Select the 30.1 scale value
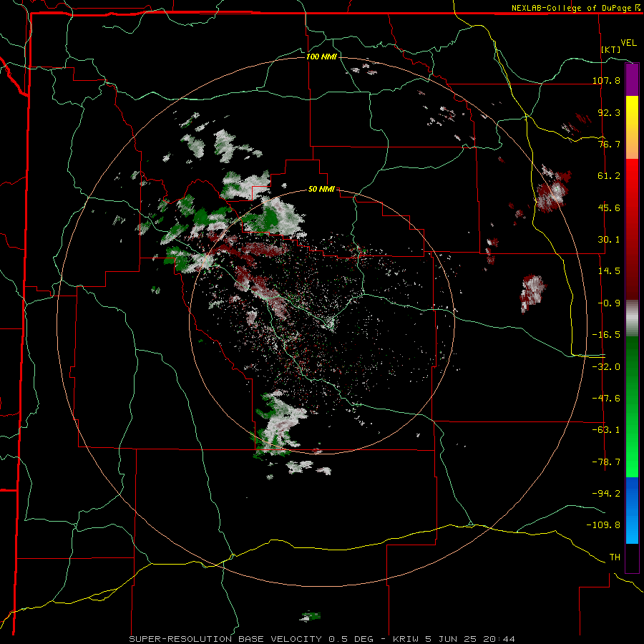This screenshot has width=644, height=644. [609, 240]
